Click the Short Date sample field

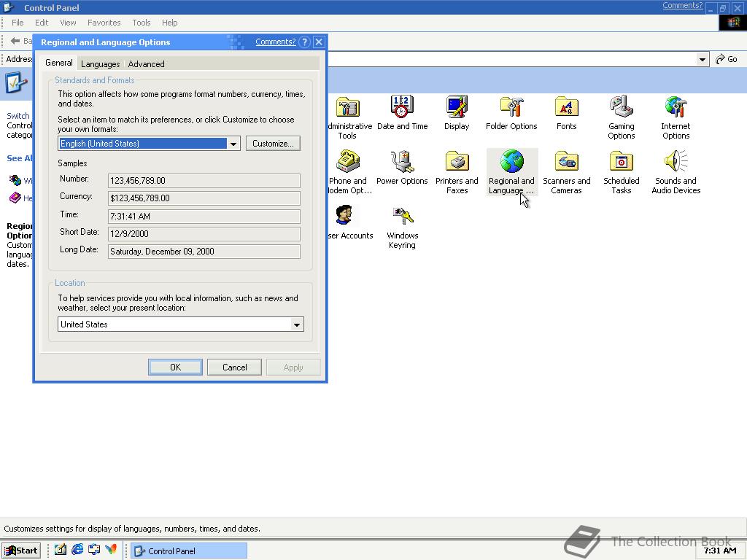204,234
